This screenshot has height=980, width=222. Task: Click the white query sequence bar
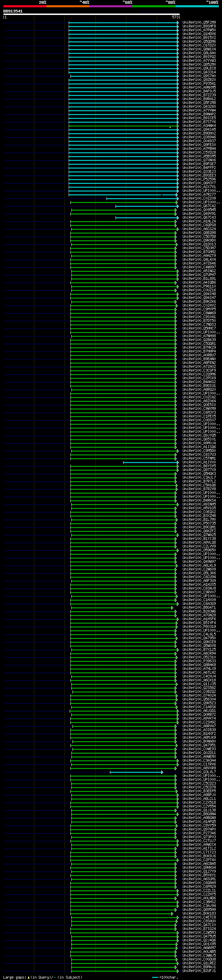[91, 15]
